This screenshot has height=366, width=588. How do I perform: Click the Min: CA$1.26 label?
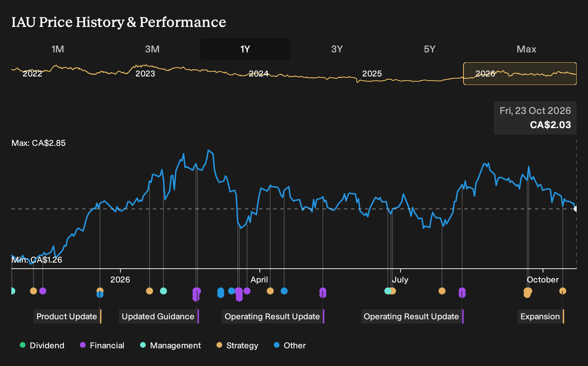pyautogui.click(x=37, y=260)
